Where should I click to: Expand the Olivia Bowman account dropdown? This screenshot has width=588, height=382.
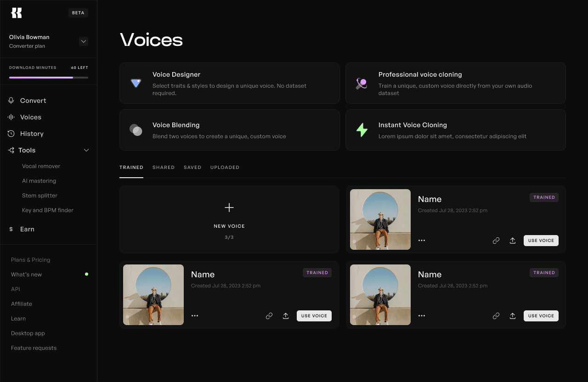click(x=84, y=41)
